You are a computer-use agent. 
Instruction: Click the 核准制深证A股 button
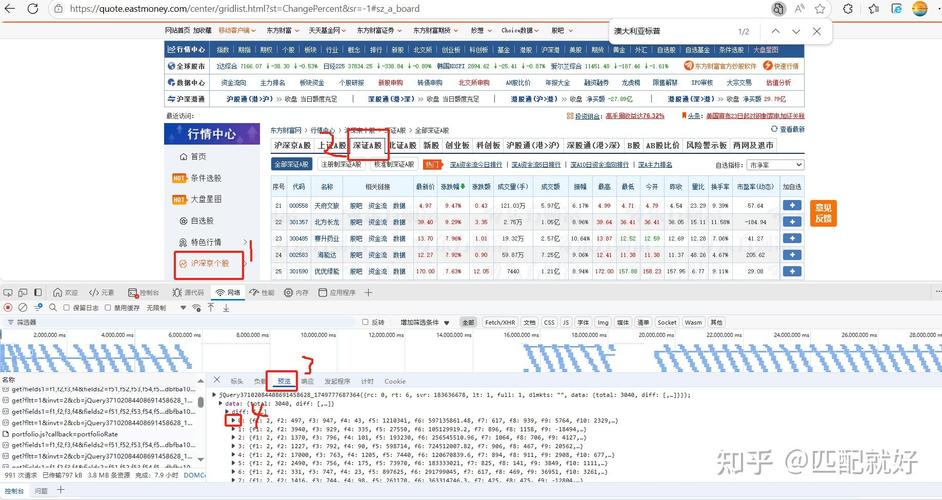pos(394,164)
